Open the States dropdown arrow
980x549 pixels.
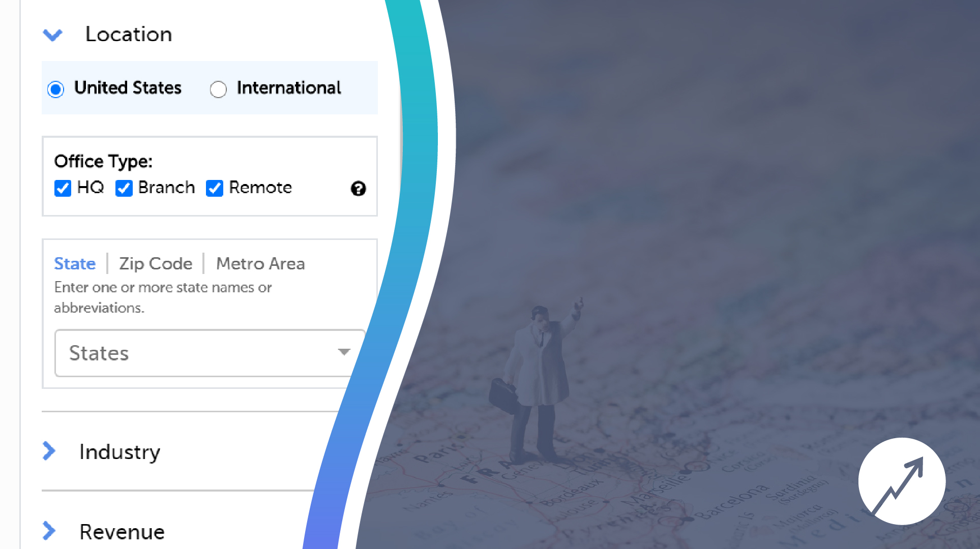point(344,352)
